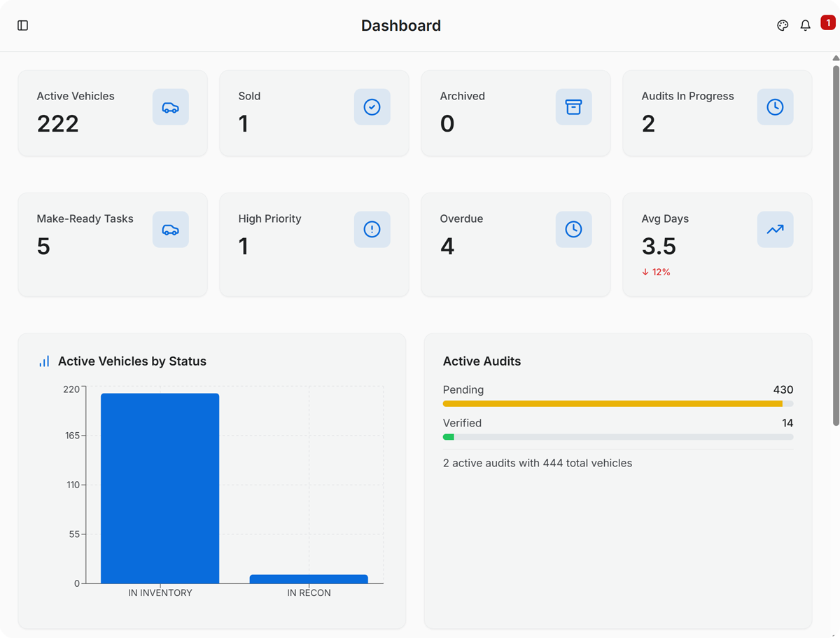
Task: Click the notification bell icon
Action: 805,25
